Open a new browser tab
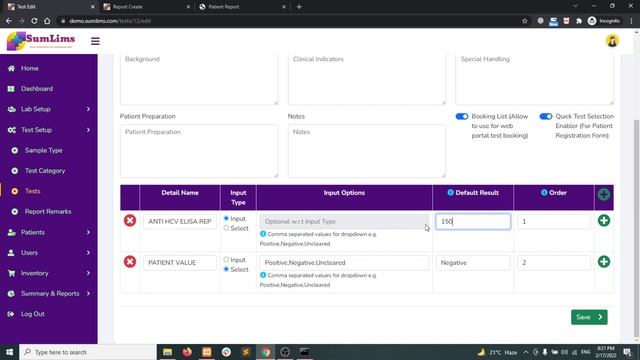Viewport: 640px width, 360px height. 299,7
